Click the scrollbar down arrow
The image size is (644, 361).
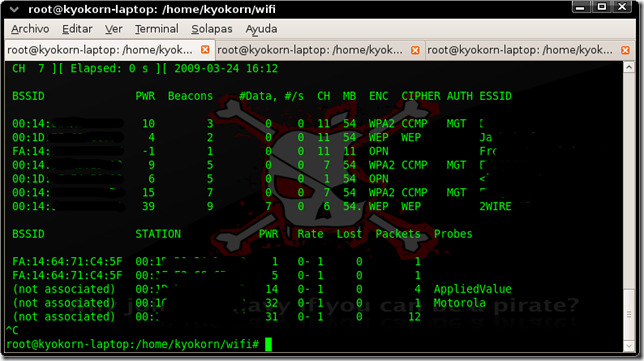629,346
